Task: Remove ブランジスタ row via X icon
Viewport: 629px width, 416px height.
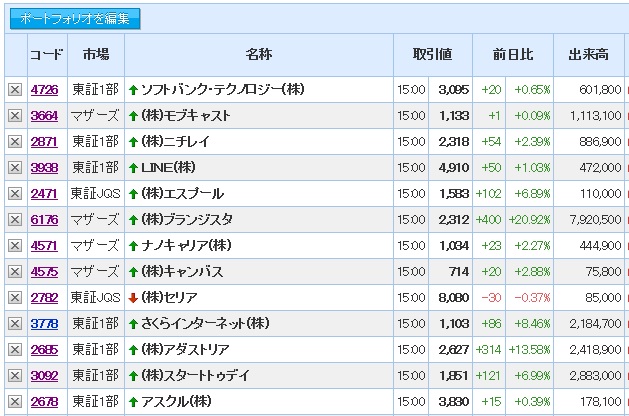Action: pyautogui.click(x=15, y=220)
